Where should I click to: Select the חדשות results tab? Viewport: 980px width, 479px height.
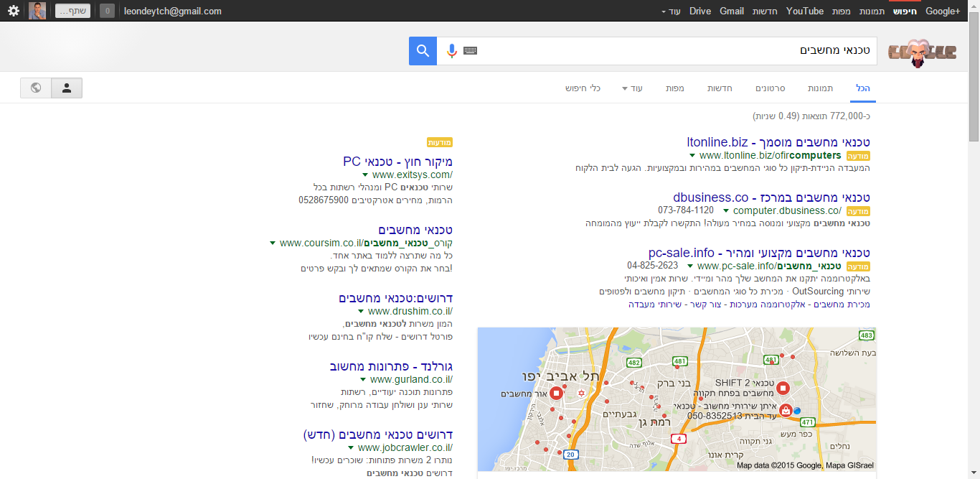pyautogui.click(x=720, y=88)
